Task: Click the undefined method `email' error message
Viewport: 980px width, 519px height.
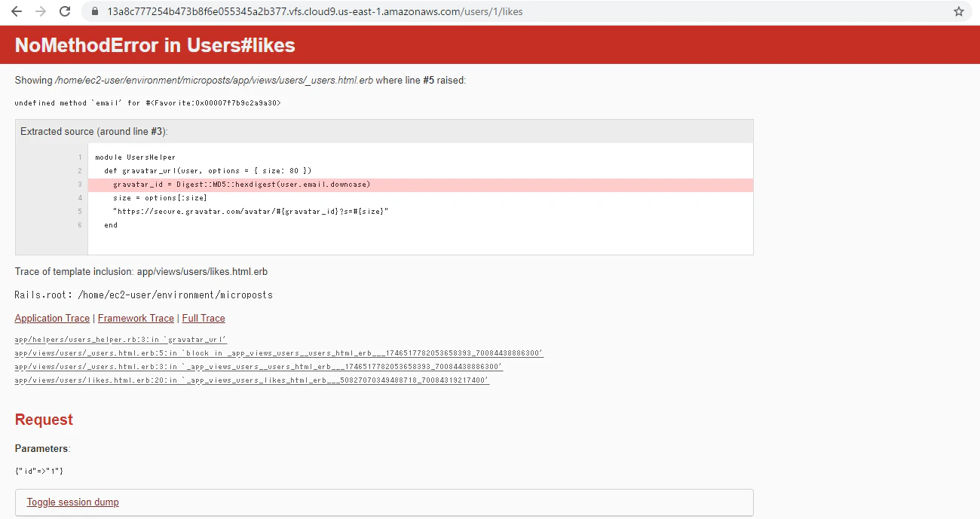Action: tap(148, 102)
